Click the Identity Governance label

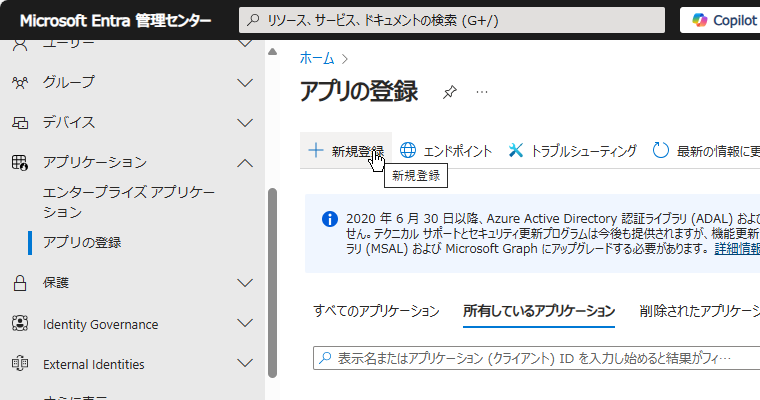tap(100, 324)
